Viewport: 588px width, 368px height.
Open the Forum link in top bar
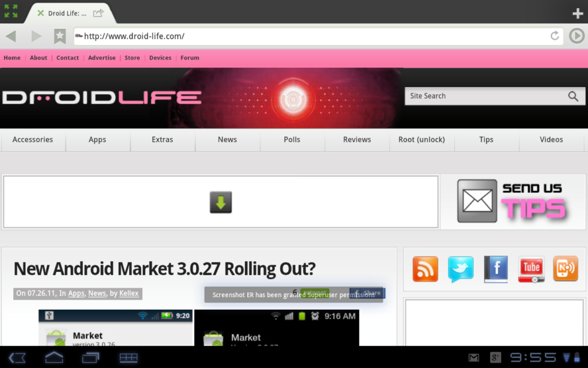[x=190, y=58]
